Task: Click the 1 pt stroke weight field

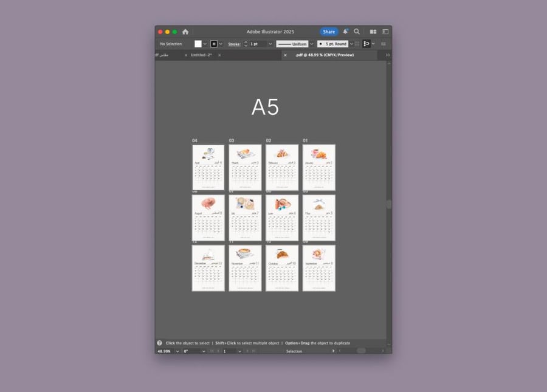Action: coord(258,44)
